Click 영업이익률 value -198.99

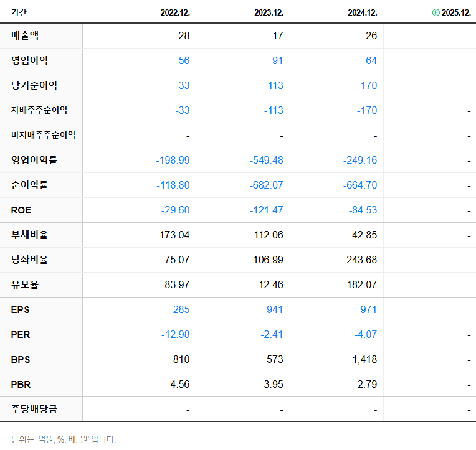point(173,160)
